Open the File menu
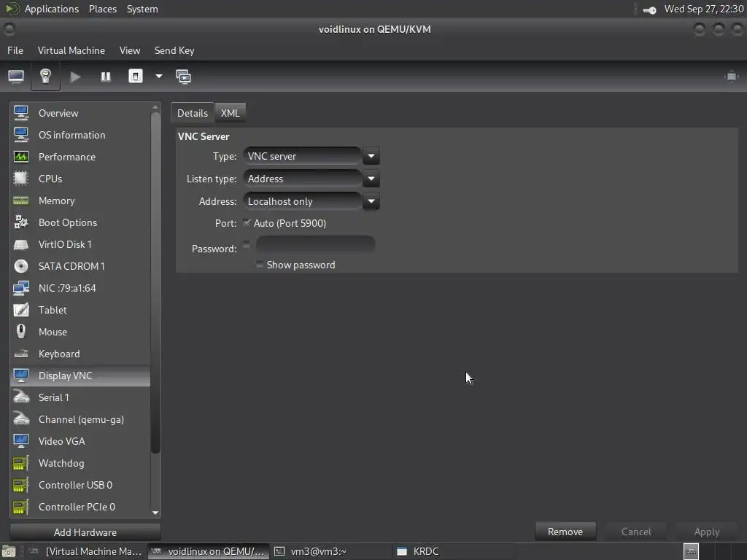The height and width of the screenshot is (560, 747). 15,50
